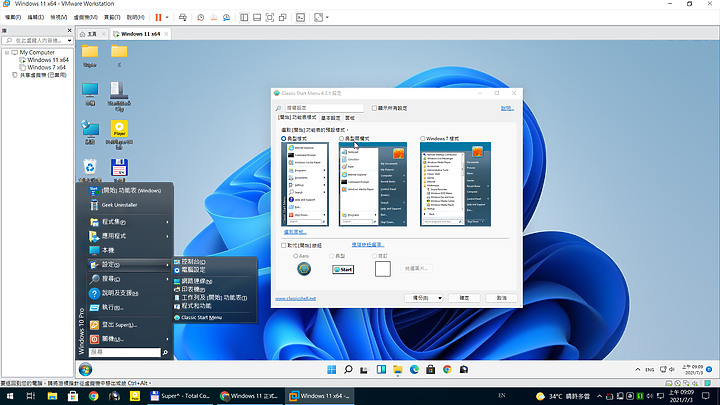Click the library search input field
Image resolution: width=720 pixels, height=405 pixels.
37,41
